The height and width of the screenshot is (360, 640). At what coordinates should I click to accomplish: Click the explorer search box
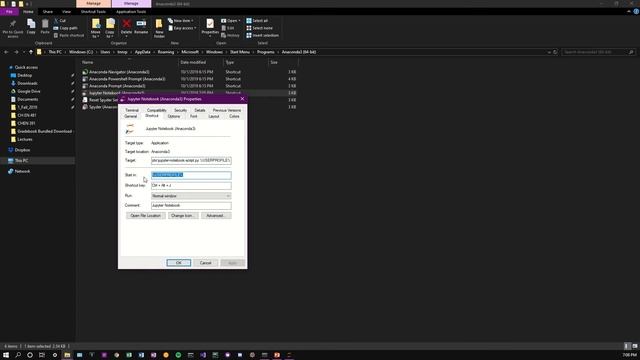pos(598,52)
